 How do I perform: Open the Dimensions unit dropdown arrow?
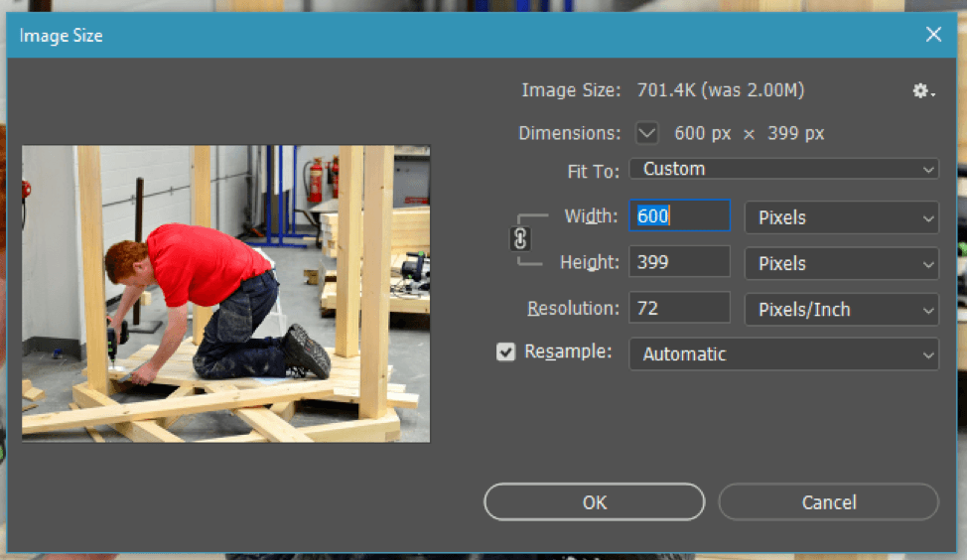coord(647,133)
